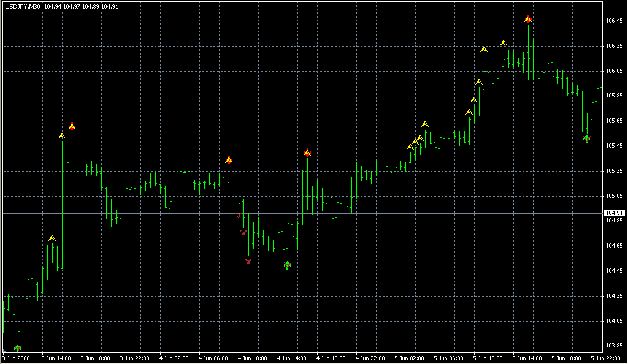Select the 5 Jun 22:00 time label
628x364 pixels.
coord(605,358)
